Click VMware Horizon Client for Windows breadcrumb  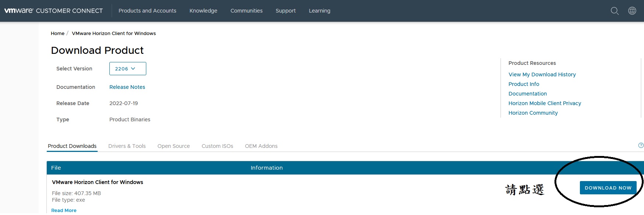pos(114,33)
